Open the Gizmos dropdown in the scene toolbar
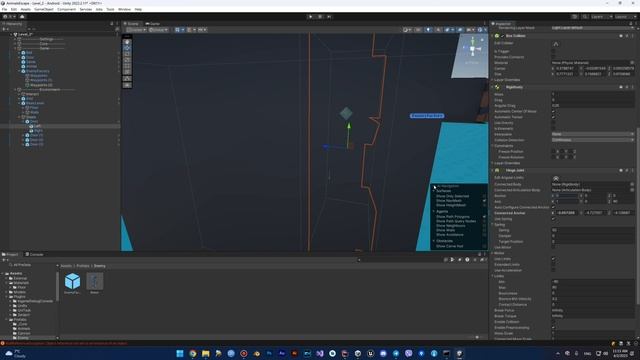Viewport: 640px width, 360px height. tap(482, 30)
